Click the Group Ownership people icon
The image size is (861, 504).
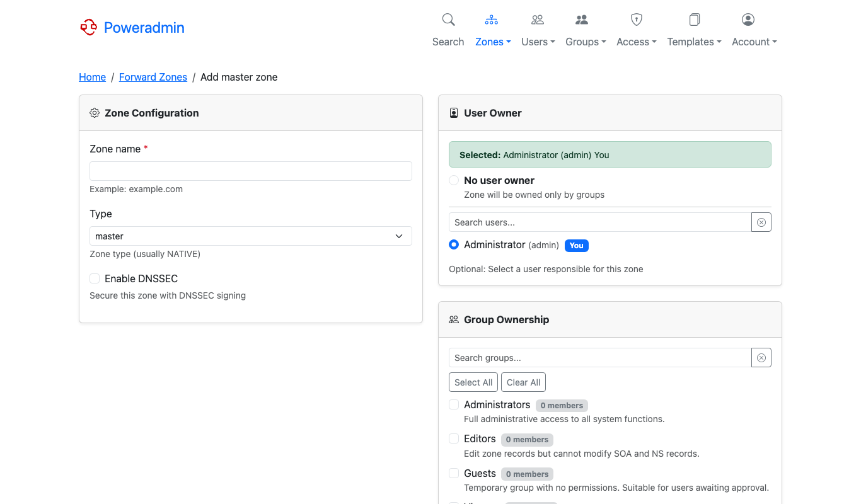(x=454, y=319)
